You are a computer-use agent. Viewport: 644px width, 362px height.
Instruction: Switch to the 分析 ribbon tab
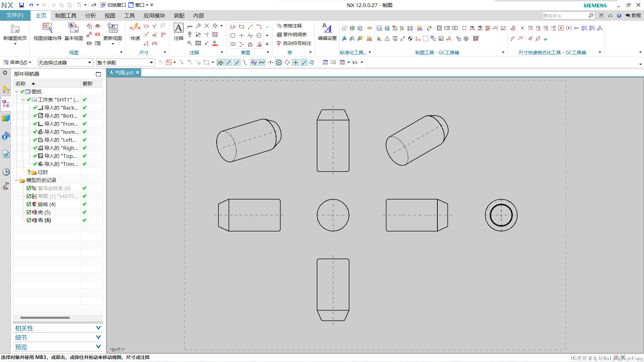(91, 16)
